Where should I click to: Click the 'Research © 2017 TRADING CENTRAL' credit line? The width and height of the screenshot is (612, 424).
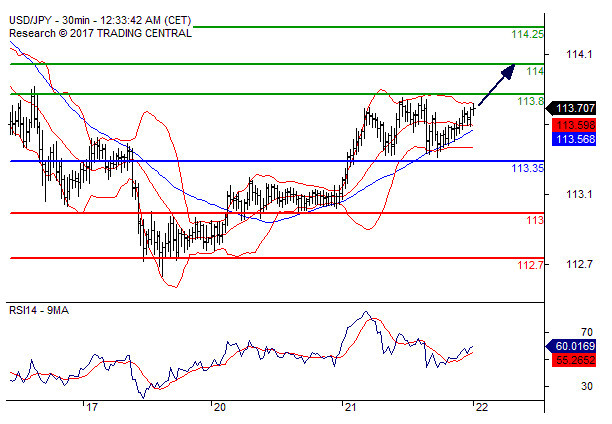[100, 34]
